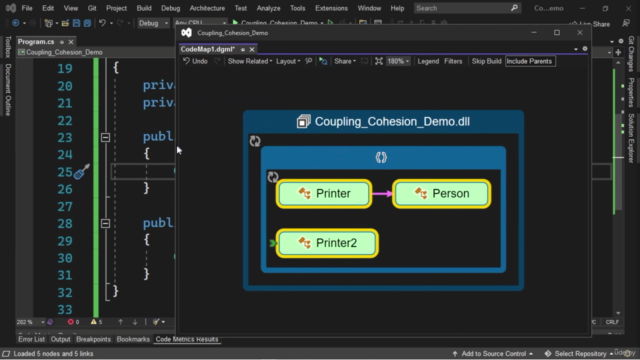The image size is (640, 360).
Task: Click the comment icon next to Layout
Action: 309,61
